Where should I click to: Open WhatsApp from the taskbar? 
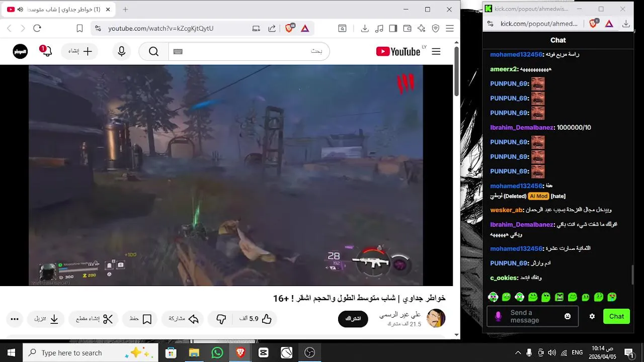click(217, 352)
